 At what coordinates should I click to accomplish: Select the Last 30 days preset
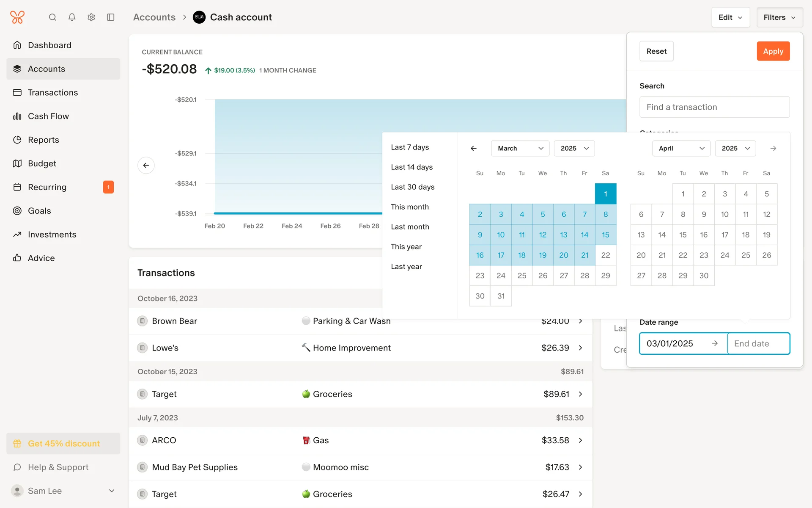(412, 187)
